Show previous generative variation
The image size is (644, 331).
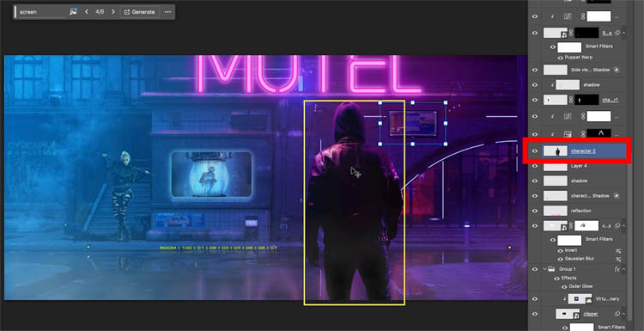86,12
